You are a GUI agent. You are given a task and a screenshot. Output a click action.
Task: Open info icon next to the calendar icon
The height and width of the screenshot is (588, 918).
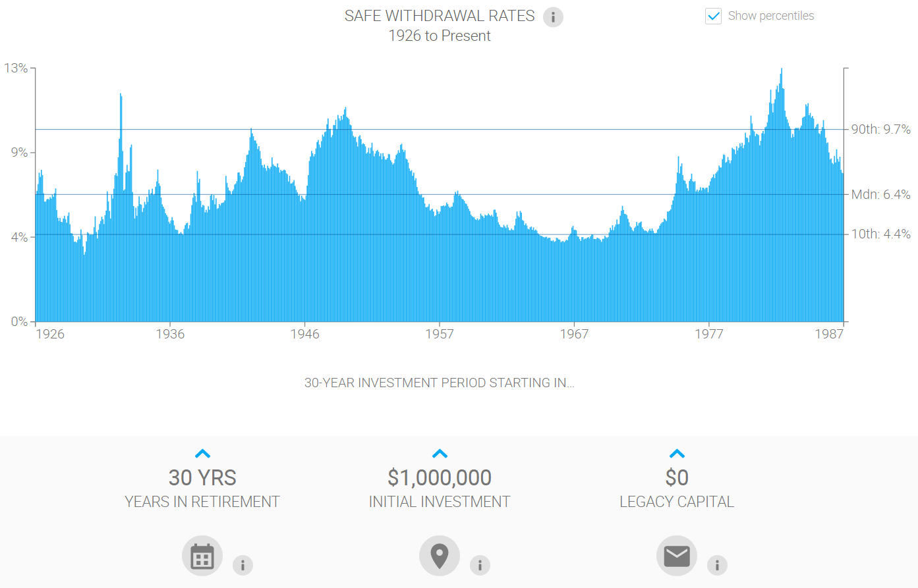point(243,565)
